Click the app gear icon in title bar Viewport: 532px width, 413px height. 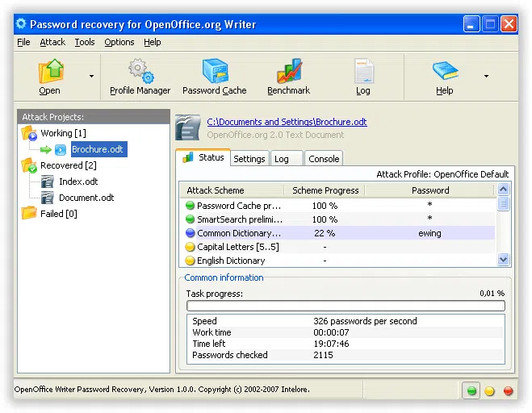tap(21, 23)
